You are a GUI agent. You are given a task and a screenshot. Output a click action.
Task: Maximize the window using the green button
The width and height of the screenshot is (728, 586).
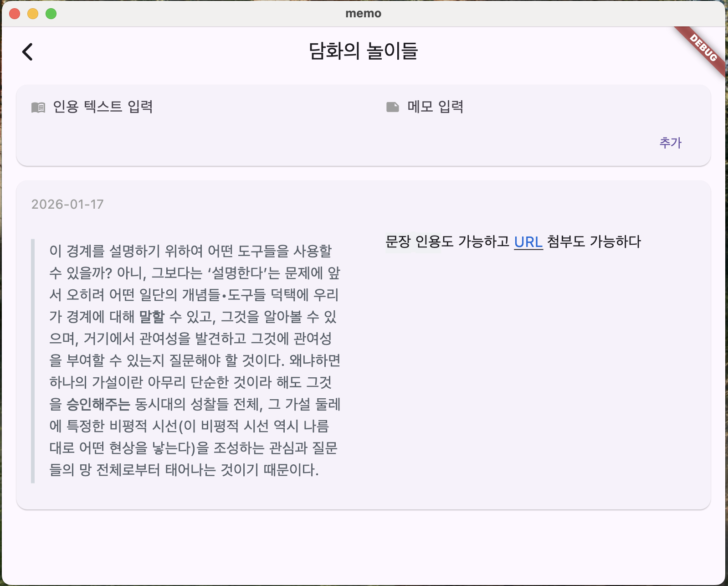click(51, 14)
